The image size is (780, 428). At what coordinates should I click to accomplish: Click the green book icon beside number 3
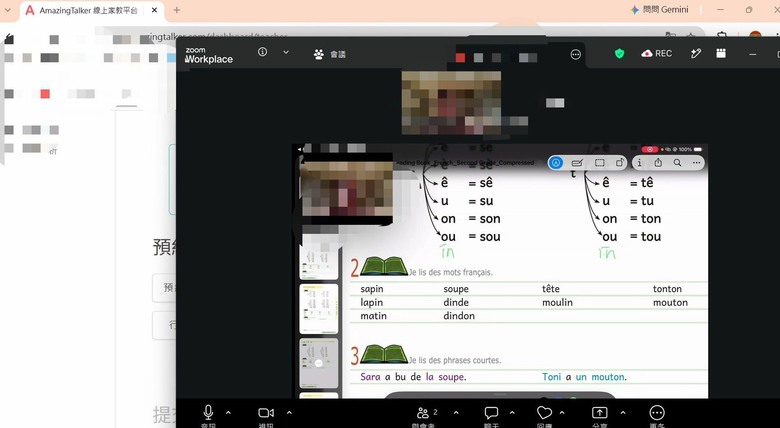(x=384, y=354)
